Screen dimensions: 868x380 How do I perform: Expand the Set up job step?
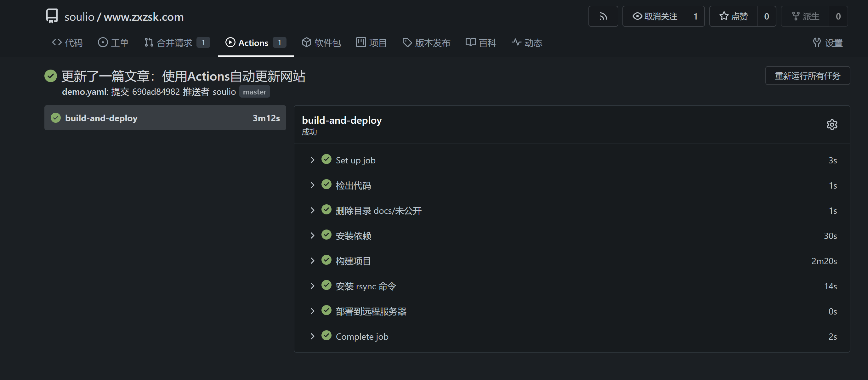(312, 160)
